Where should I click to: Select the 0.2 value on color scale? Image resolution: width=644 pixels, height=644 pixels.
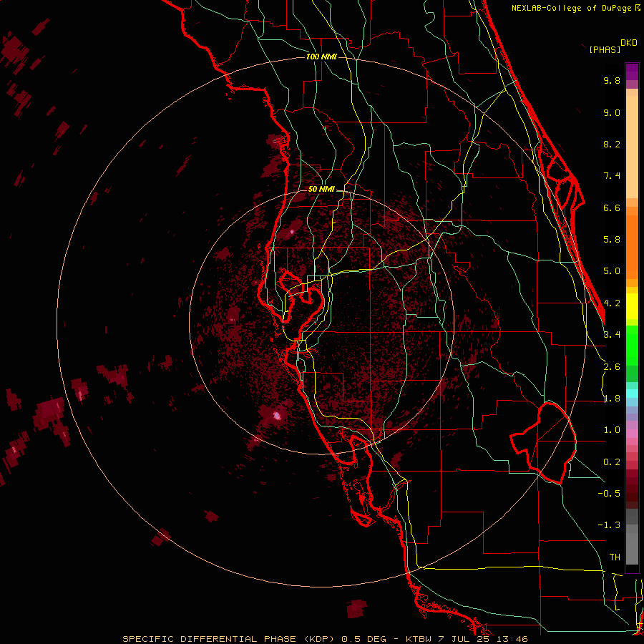click(x=612, y=462)
